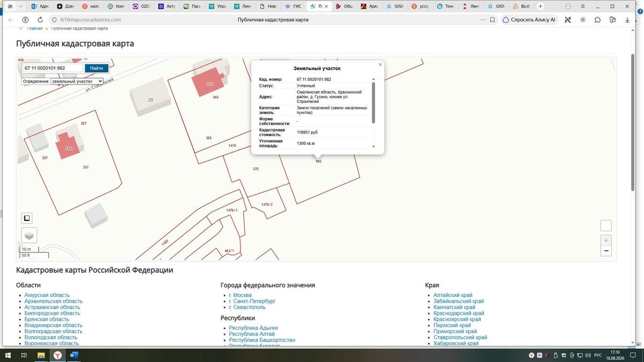The image size is (644, 362).
Task: Click the cadastral number search field
Action: 52,68
